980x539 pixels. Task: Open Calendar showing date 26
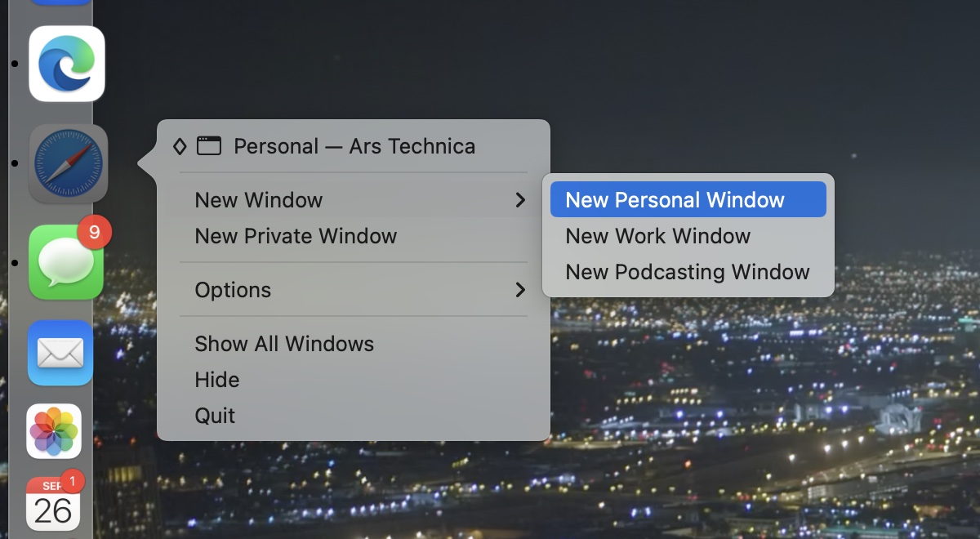53,506
